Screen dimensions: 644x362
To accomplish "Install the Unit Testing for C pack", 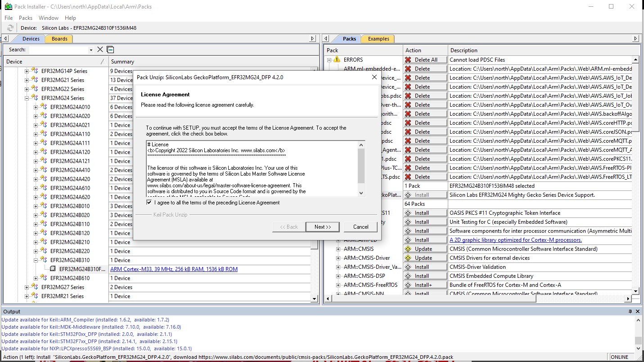I will tap(425, 222).
